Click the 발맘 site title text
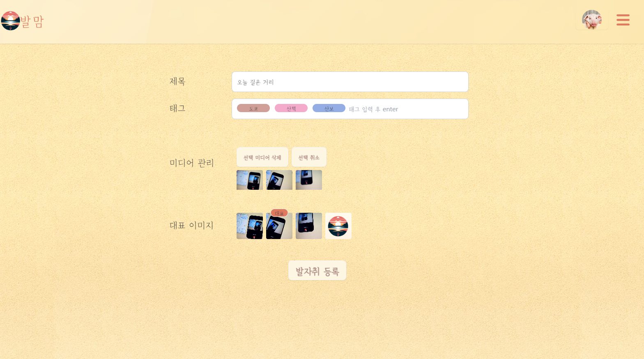Image resolution: width=644 pixels, height=359 pixels. tap(32, 21)
